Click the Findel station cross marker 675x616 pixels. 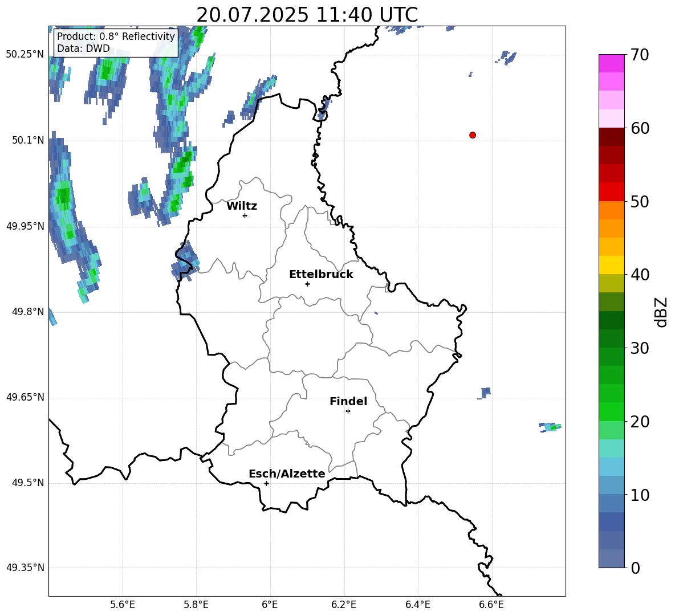click(348, 411)
